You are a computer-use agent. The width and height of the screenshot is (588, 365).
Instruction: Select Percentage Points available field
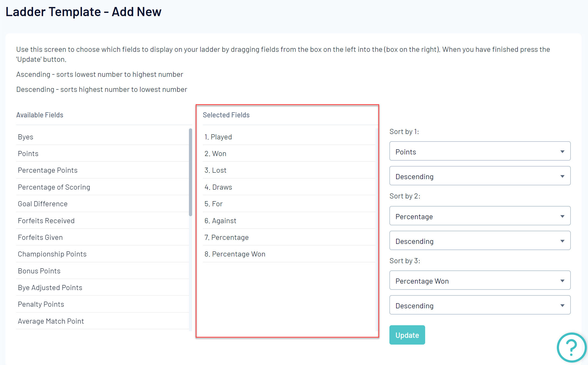coord(102,170)
